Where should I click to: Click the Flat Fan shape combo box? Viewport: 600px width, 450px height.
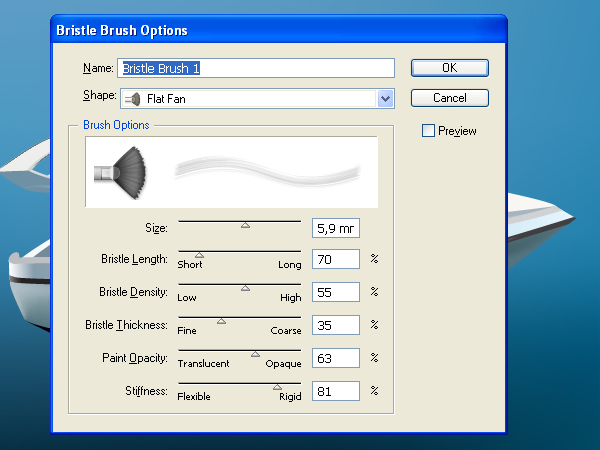(257, 99)
